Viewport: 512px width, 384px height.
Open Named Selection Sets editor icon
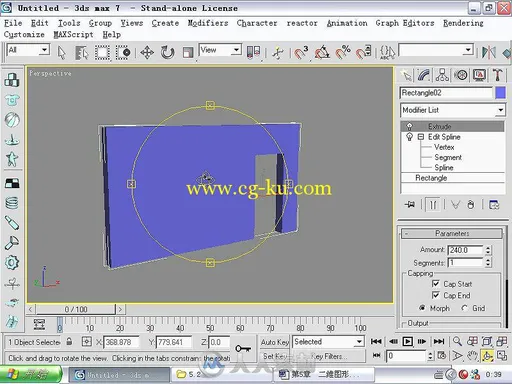[x=387, y=53]
